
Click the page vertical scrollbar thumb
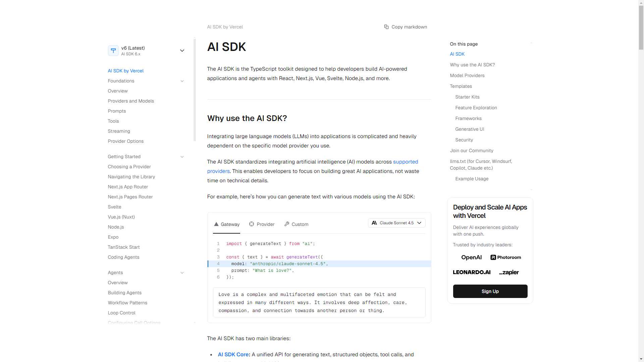tap(641, 28)
